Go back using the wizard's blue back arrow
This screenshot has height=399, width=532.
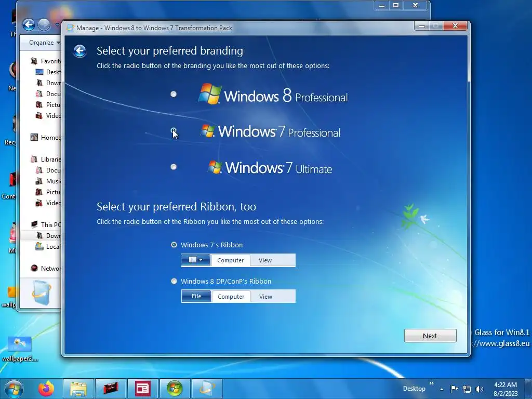point(79,51)
